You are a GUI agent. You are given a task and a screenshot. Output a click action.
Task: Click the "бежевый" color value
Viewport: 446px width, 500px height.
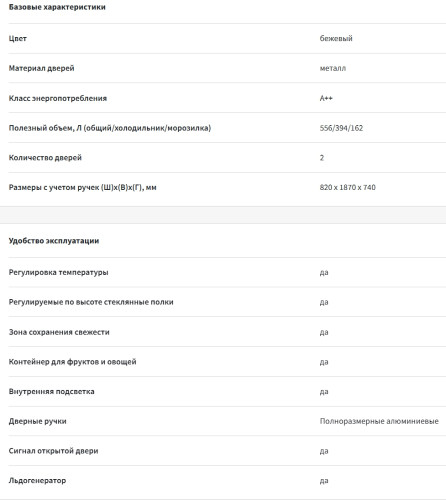(x=336, y=38)
